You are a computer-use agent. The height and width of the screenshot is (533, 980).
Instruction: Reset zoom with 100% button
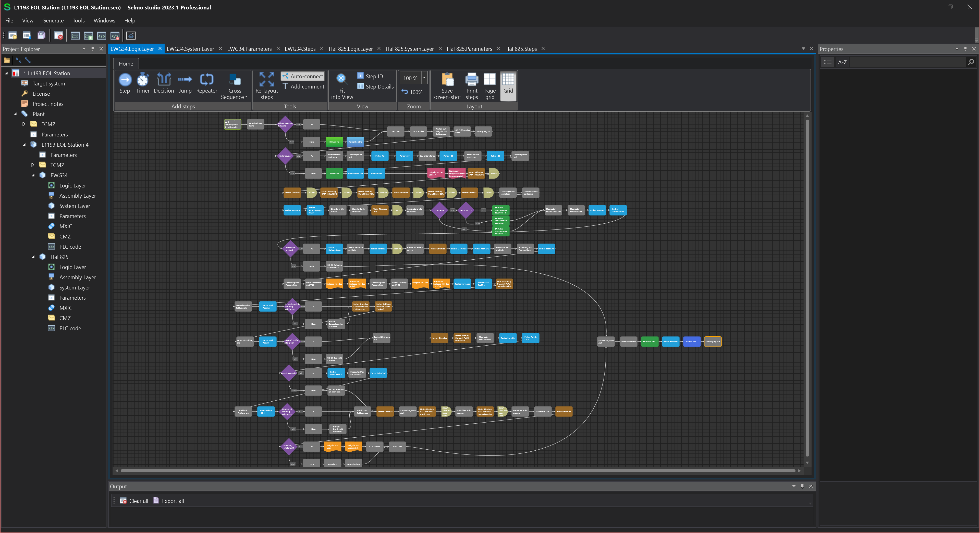412,92
